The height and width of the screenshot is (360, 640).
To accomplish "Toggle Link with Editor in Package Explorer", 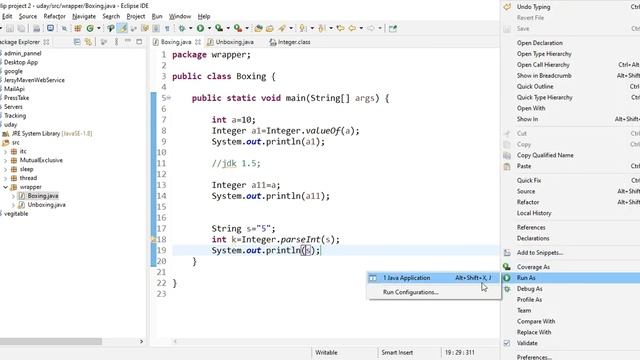I will coord(88,42).
